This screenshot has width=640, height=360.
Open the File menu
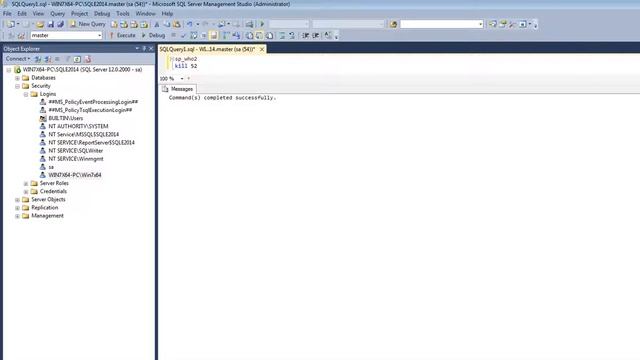point(7,13)
